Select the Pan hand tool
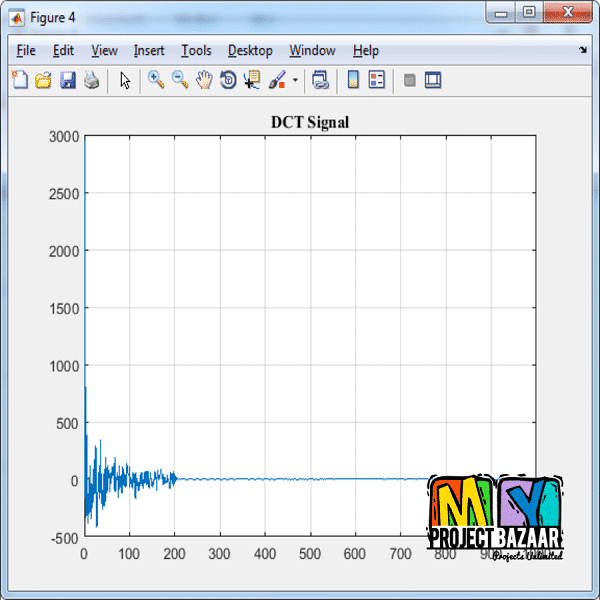The width and height of the screenshot is (600, 600). click(x=204, y=80)
